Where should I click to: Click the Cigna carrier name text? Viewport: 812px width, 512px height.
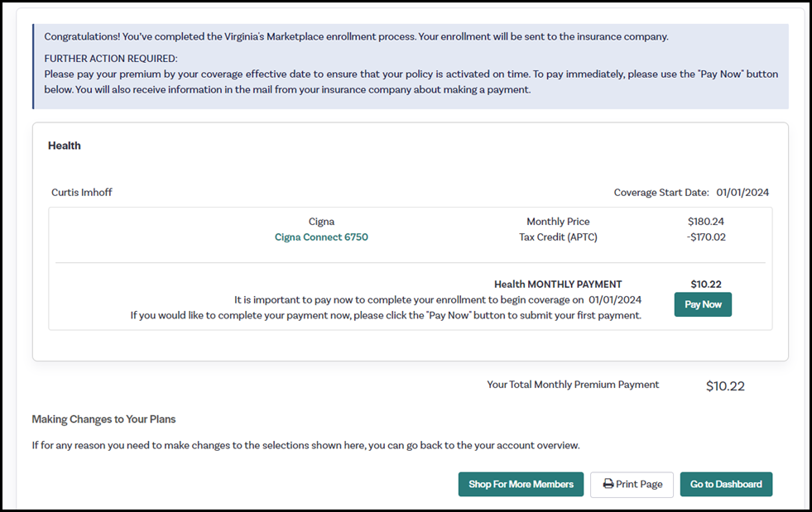(321, 222)
